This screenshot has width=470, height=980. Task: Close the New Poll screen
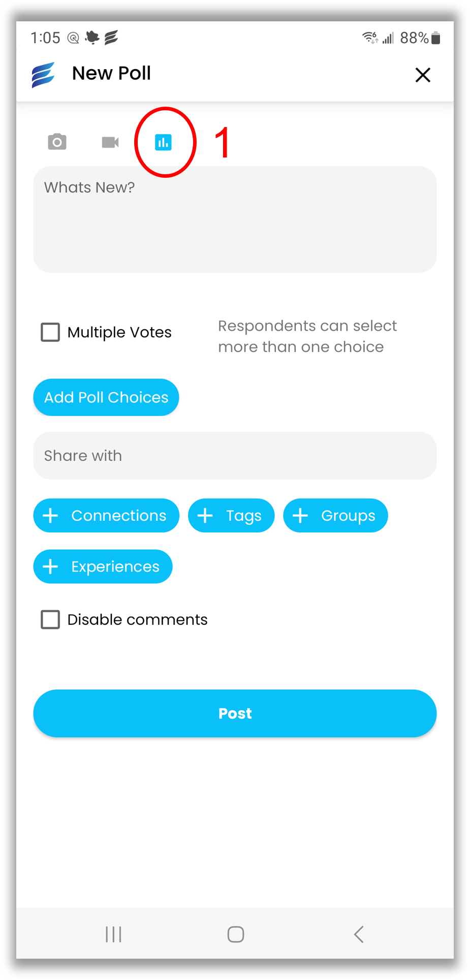(x=423, y=75)
